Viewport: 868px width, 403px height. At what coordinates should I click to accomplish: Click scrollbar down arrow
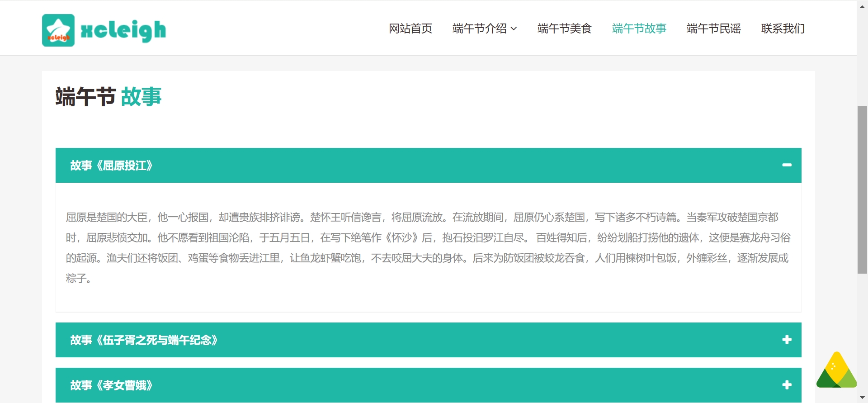[x=862, y=398]
